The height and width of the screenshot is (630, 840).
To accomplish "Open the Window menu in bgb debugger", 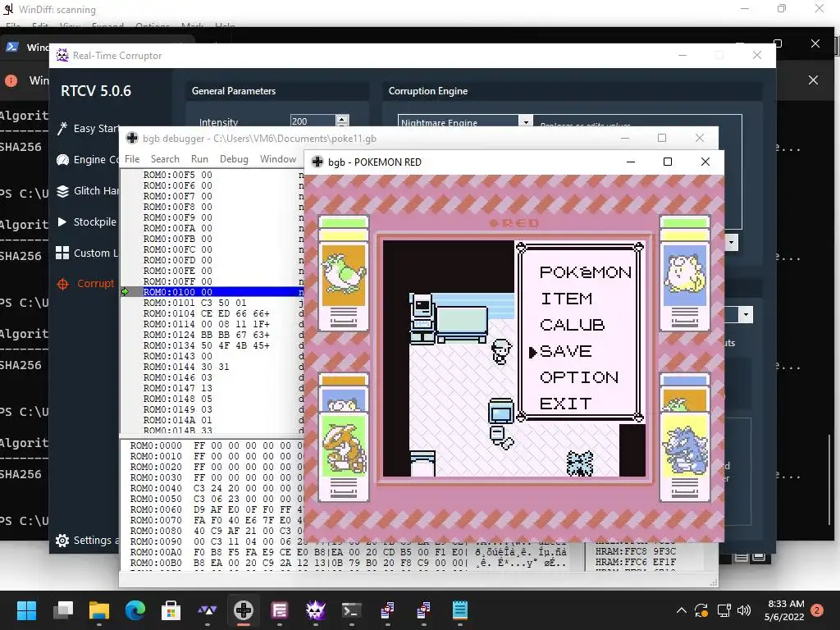I will [278, 159].
